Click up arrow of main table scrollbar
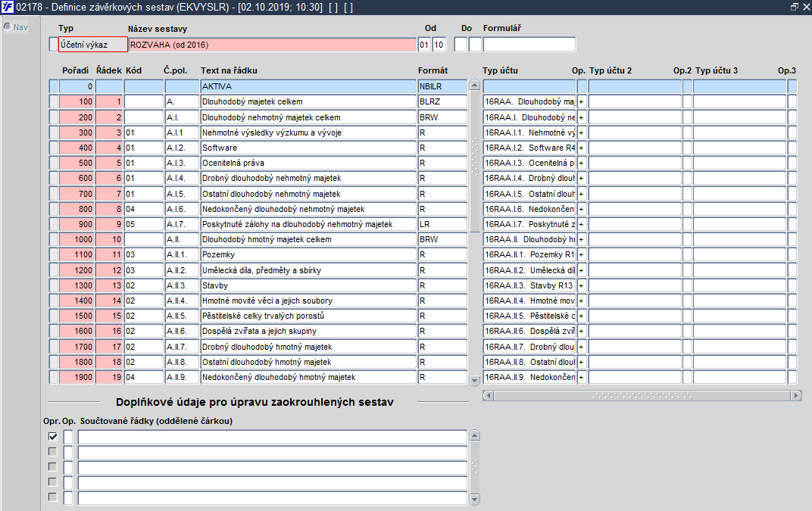The image size is (812, 511). coord(474,86)
